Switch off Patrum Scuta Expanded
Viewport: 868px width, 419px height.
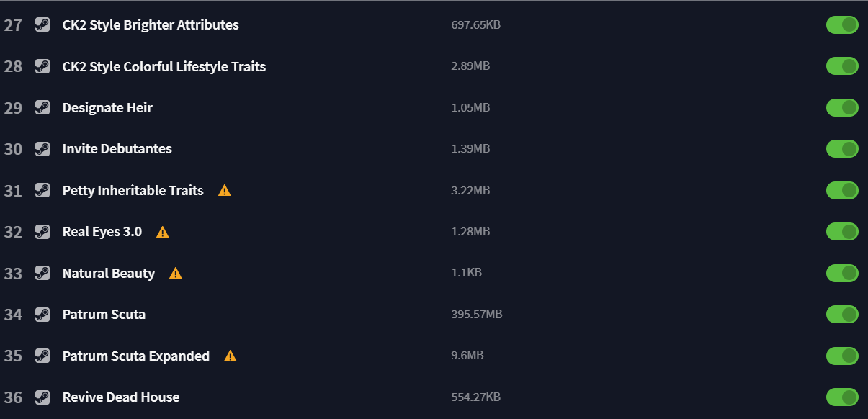coord(842,356)
